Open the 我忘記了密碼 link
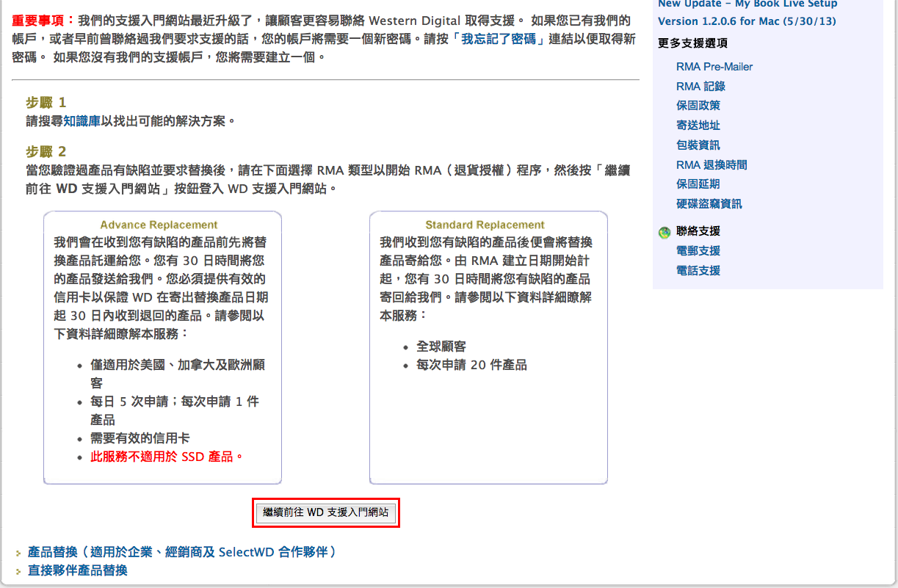The width and height of the screenshot is (898, 588). tap(500, 39)
